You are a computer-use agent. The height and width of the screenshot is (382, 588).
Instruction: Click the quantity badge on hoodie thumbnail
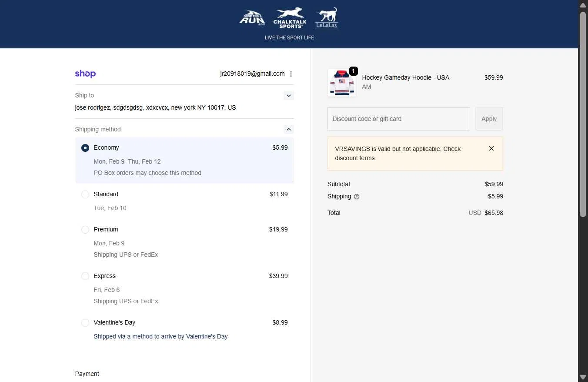point(354,71)
